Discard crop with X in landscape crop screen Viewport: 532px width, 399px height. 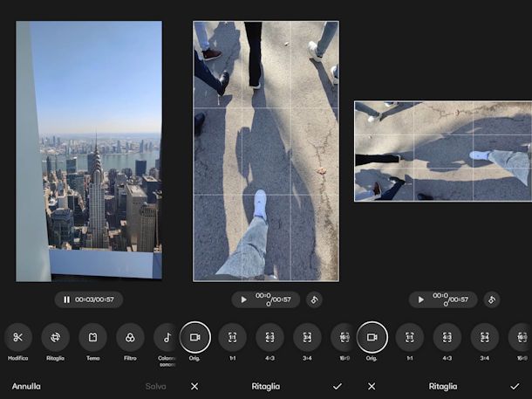[x=372, y=387]
